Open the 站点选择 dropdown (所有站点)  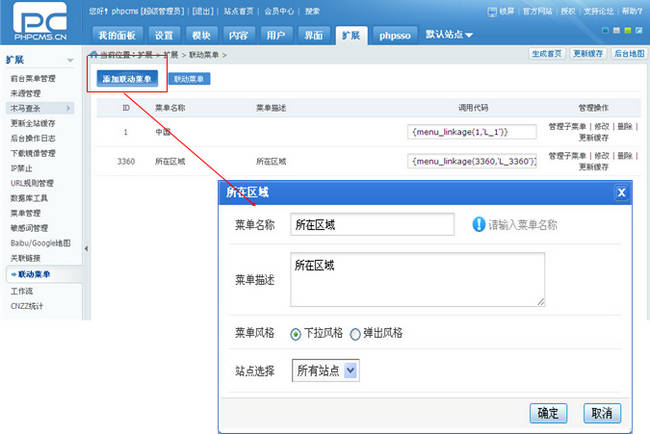tap(324, 371)
